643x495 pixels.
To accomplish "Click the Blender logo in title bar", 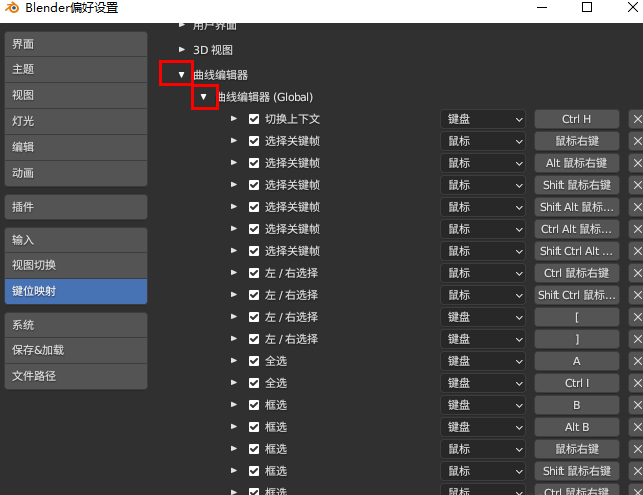I will click(12, 7).
